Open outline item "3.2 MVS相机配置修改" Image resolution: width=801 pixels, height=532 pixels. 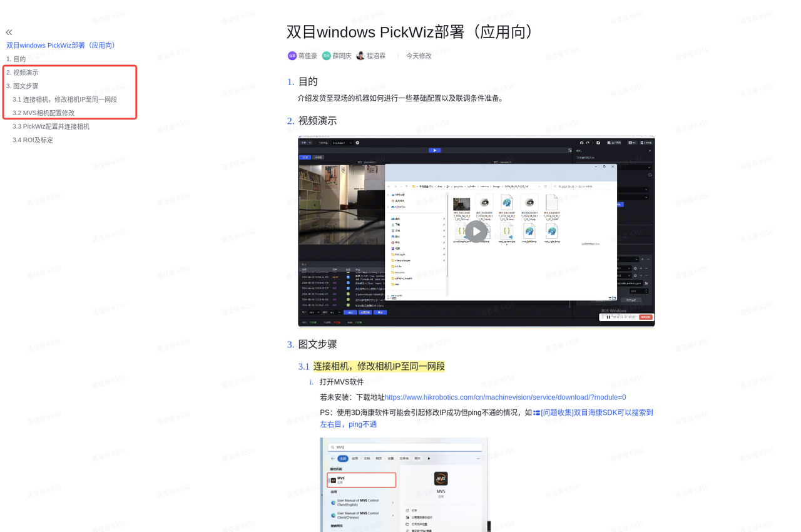(x=43, y=113)
